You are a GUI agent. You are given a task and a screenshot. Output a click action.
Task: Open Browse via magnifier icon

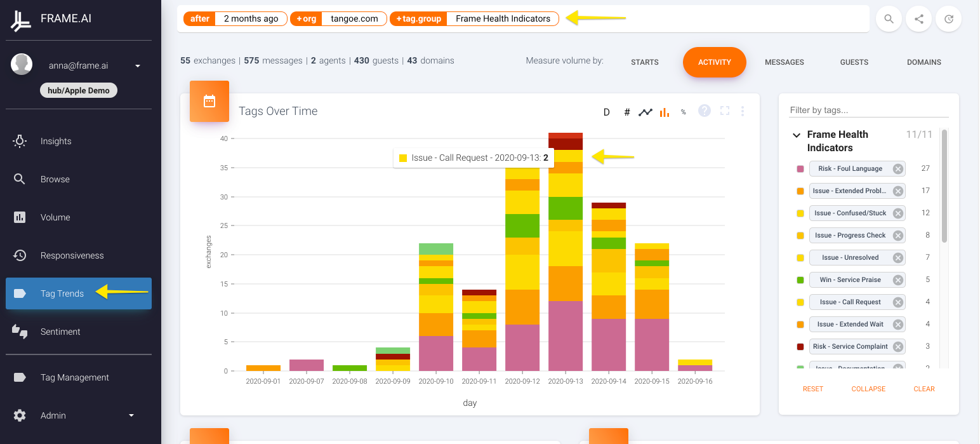[20, 179]
